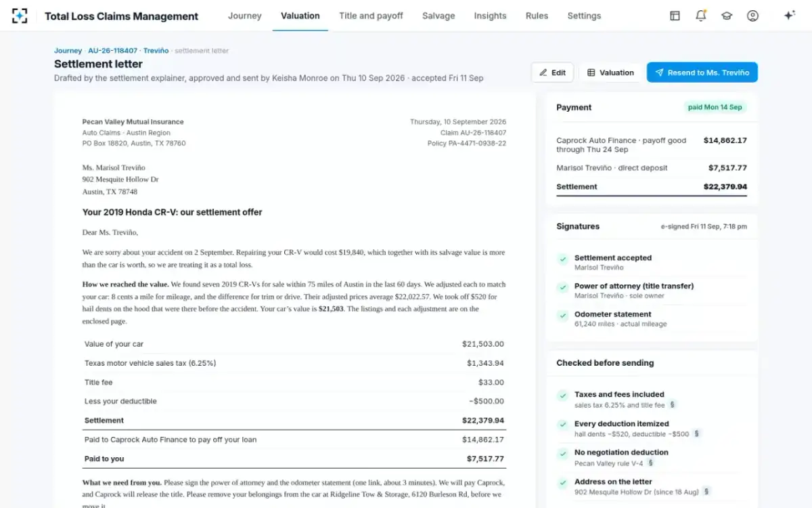The image size is (812, 508).
Task: Click the Valuation button beside Edit
Action: click(610, 72)
